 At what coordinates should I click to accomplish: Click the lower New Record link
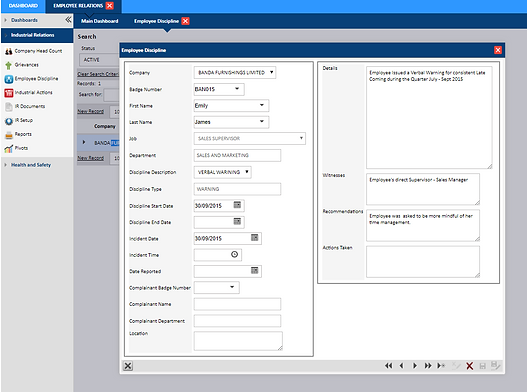[x=90, y=158]
